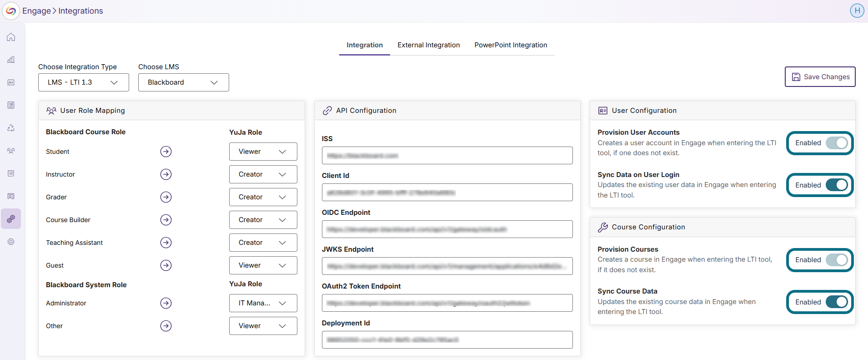Click the Provision User Accounts heading
The height and width of the screenshot is (360, 868).
pyautogui.click(x=638, y=132)
